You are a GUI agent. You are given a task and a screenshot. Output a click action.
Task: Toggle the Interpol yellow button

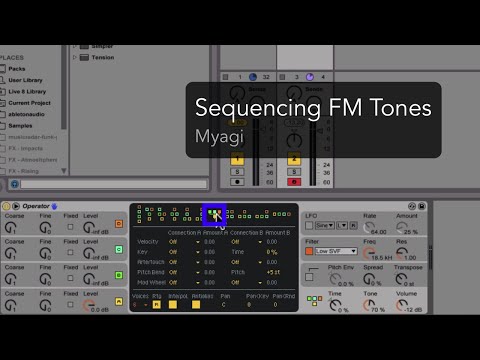pos(173,304)
